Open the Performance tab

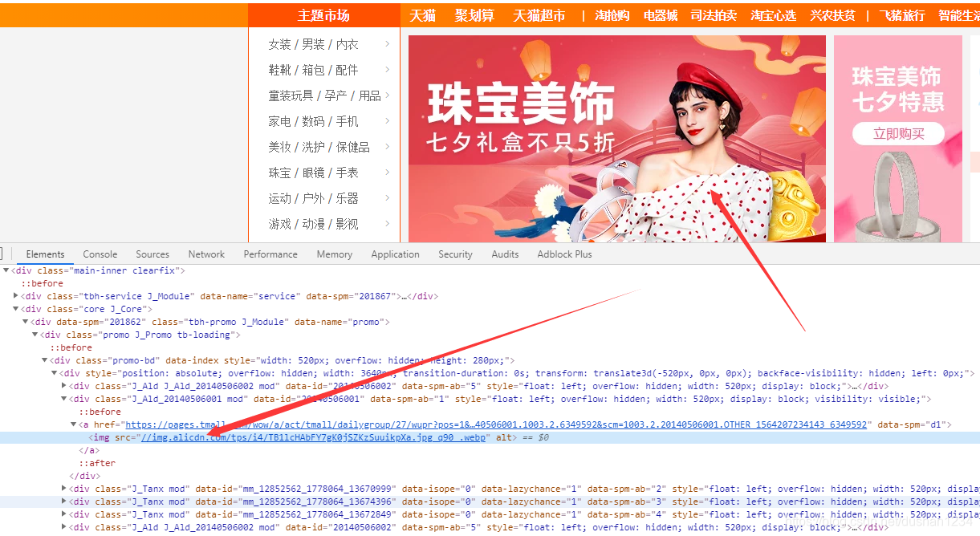point(270,254)
